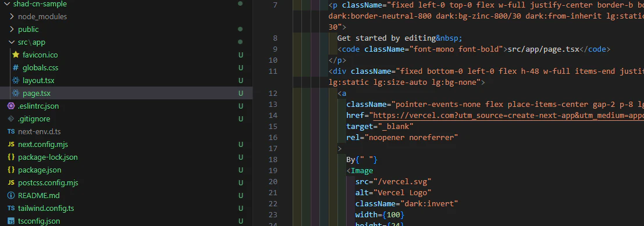
Task: Click the className="dark:invert" line
Action: coord(407,204)
